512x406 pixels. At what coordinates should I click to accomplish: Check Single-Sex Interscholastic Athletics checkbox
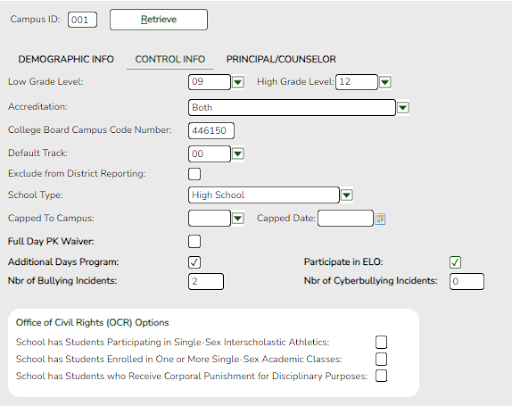[381, 342]
